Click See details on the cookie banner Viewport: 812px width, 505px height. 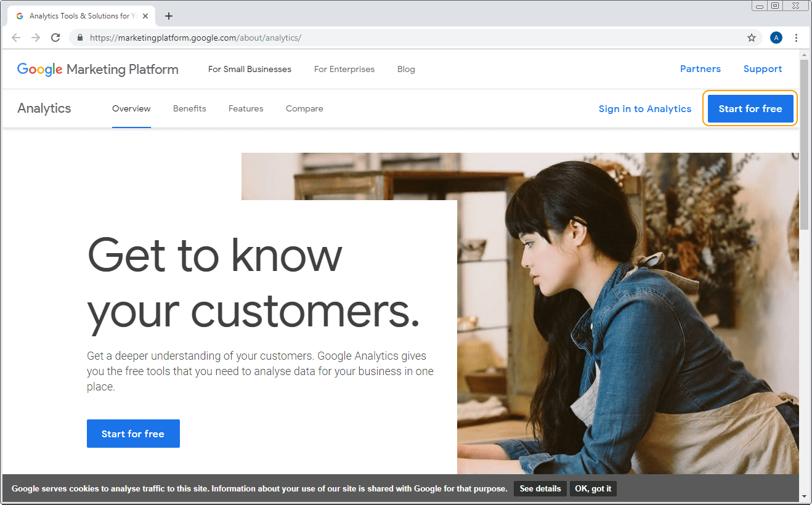pos(540,488)
